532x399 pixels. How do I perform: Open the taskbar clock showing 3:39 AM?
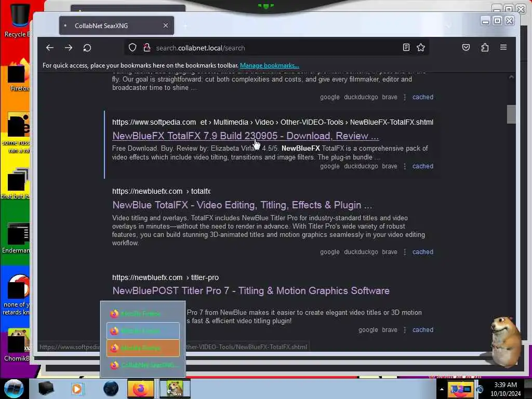pyautogui.click(x=506, y=389)
